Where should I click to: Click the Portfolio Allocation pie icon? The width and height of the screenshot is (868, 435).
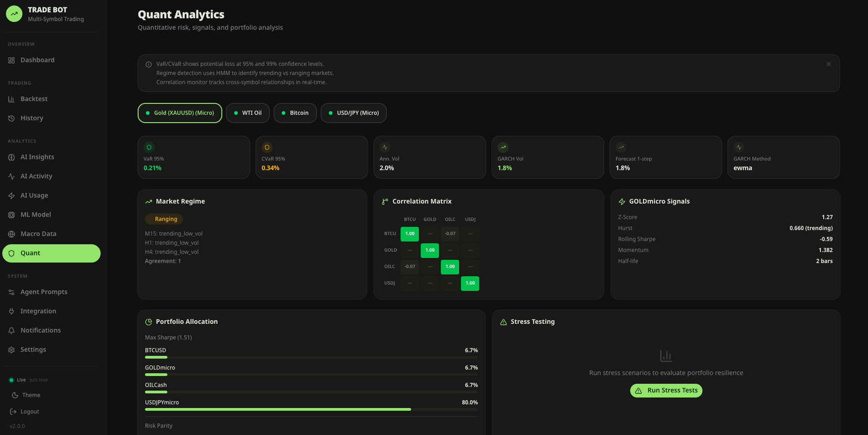click(x=149, y=322)
